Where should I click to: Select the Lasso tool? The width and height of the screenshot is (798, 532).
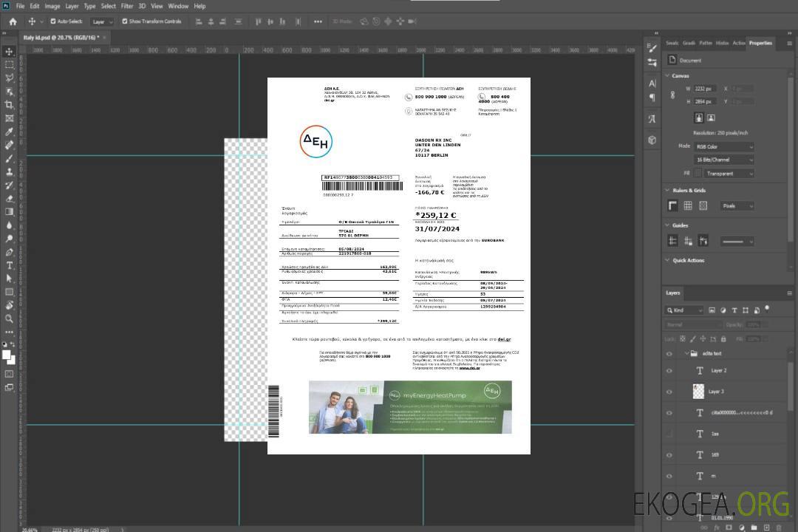click(9, 78)
